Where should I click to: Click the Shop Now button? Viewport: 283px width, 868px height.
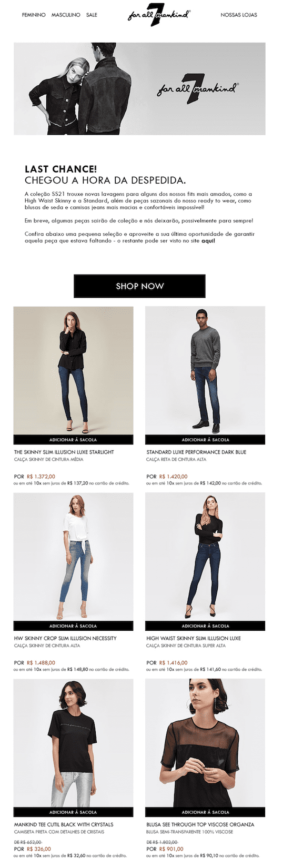click(139, 286)
